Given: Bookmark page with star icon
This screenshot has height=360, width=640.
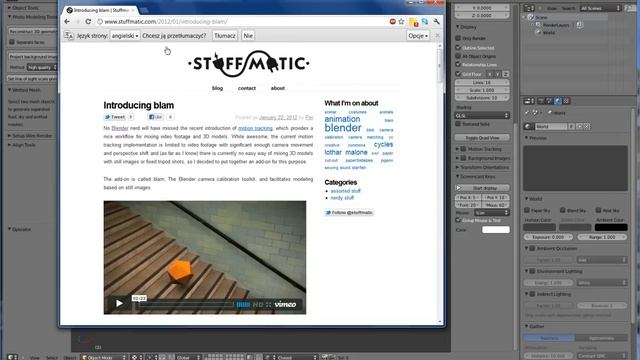Looking at the screenshot, I should (401, 22).
